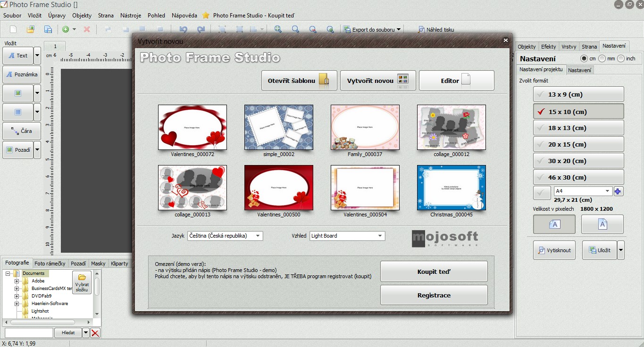Switch to the Efekty tab
The image size is (644, 347).
tap(549, 47)
